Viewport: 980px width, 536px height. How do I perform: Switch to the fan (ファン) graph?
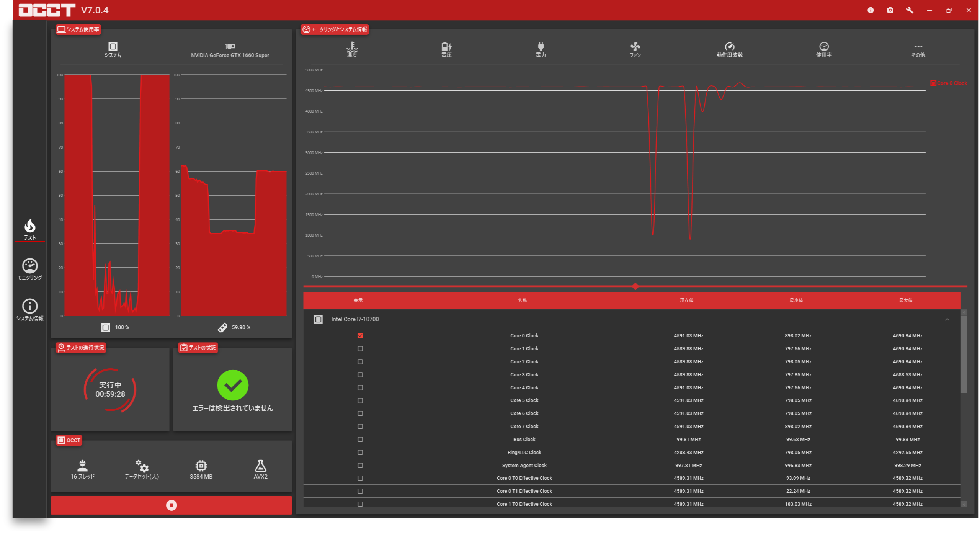click(x=635, y=49)
